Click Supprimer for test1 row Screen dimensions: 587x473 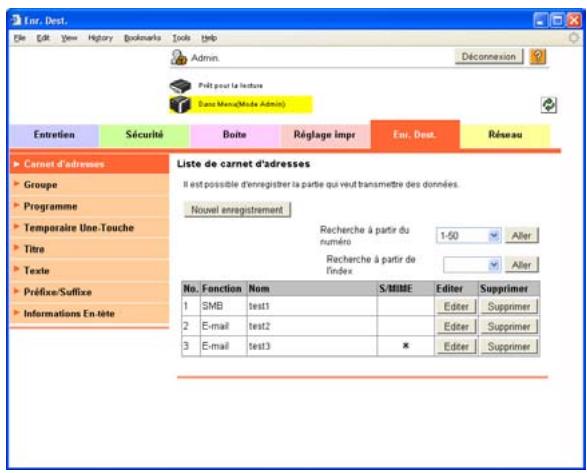(509, 306)
